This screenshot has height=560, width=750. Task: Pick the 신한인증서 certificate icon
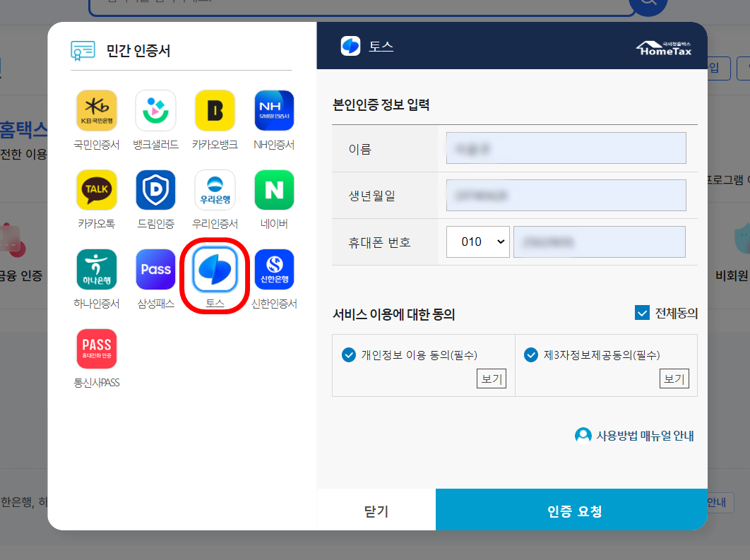pyautogui.click(x=274, y=269)
